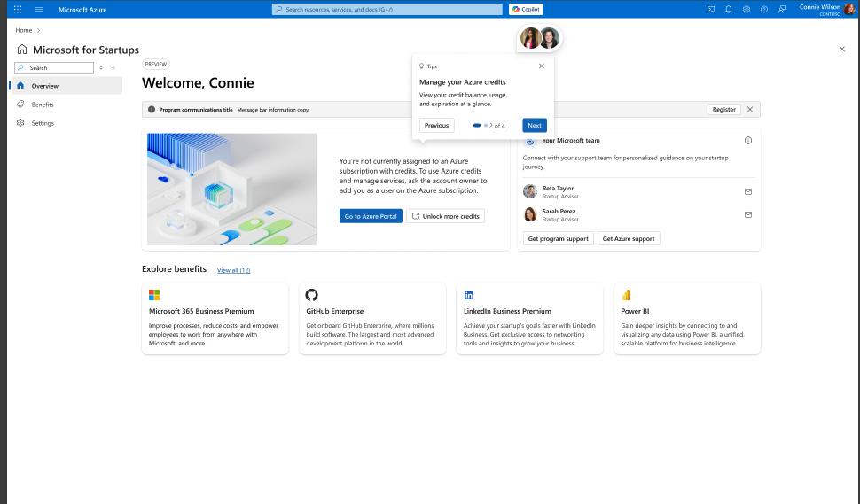Open View all (12) benefits link

coord(234,270)
